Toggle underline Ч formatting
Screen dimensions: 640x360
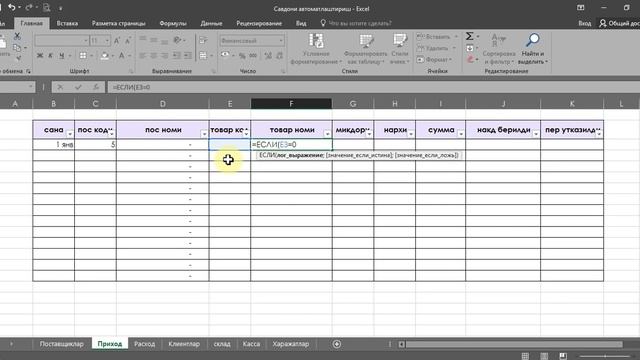coord(62,56)
